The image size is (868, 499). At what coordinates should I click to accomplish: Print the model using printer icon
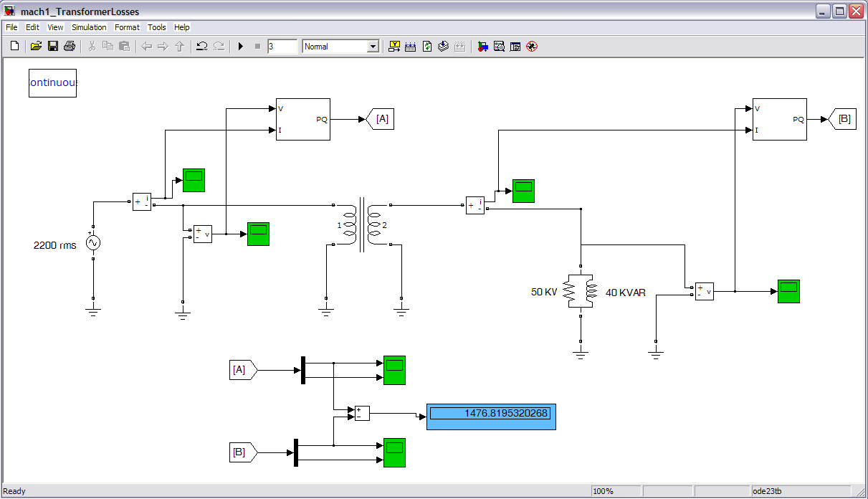point(69,47)
